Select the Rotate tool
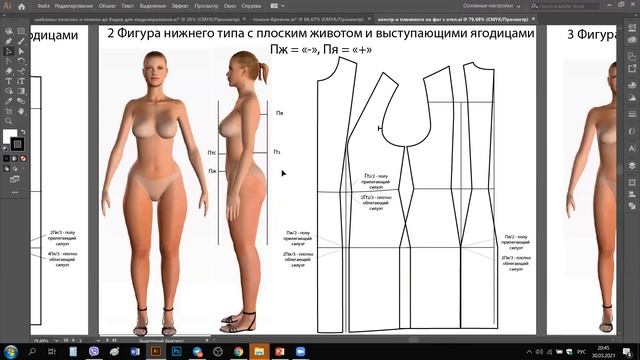This screenshot has width=640, height=360. (21, 61)
